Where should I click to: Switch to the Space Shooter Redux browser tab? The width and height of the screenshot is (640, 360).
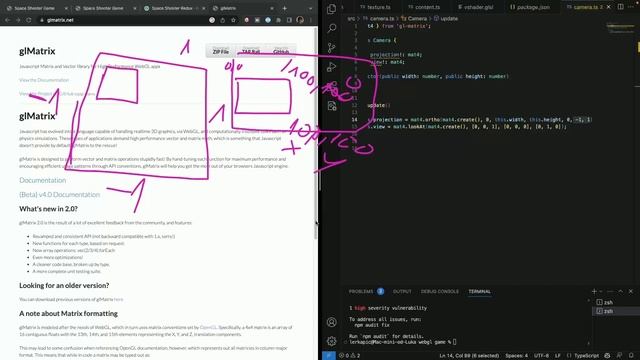(173, 8)
